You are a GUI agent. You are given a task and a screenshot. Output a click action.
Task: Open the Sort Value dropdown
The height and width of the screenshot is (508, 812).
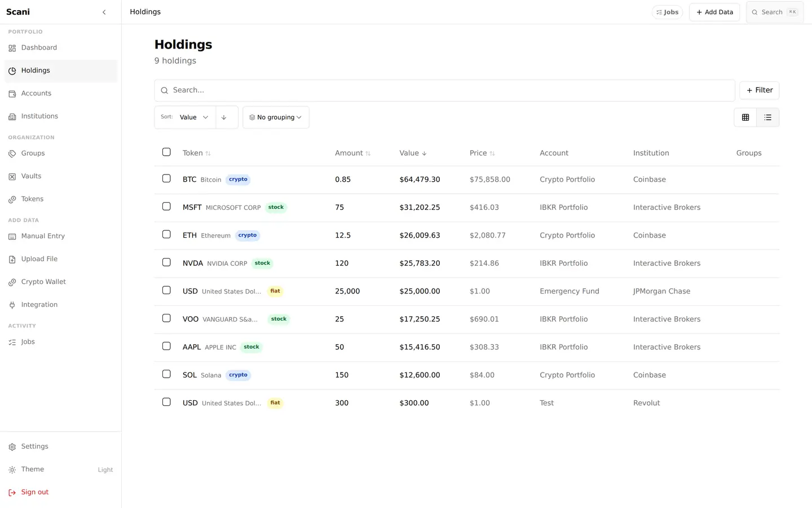185,117
